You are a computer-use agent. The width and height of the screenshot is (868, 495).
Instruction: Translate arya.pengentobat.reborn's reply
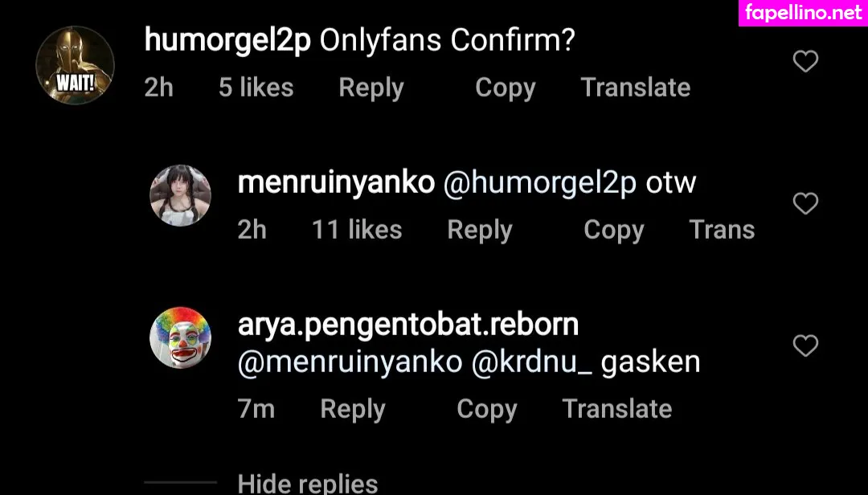coord(616,409)
